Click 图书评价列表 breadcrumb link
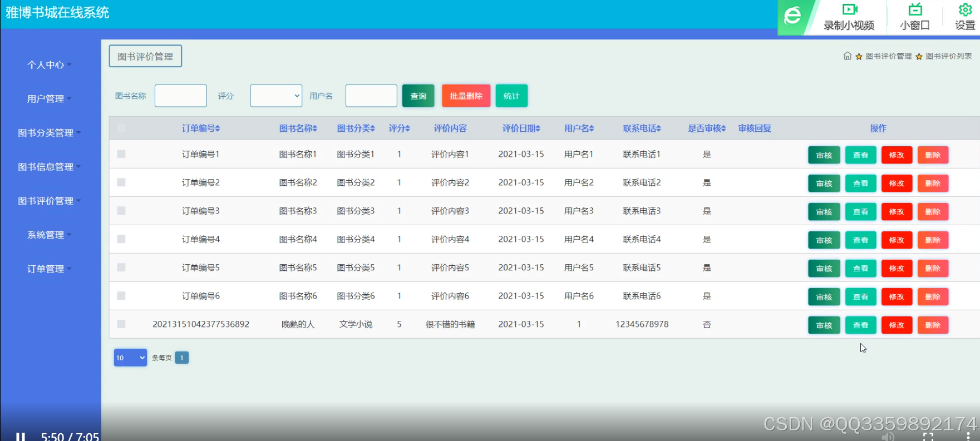980x441 pixels. 949,56
